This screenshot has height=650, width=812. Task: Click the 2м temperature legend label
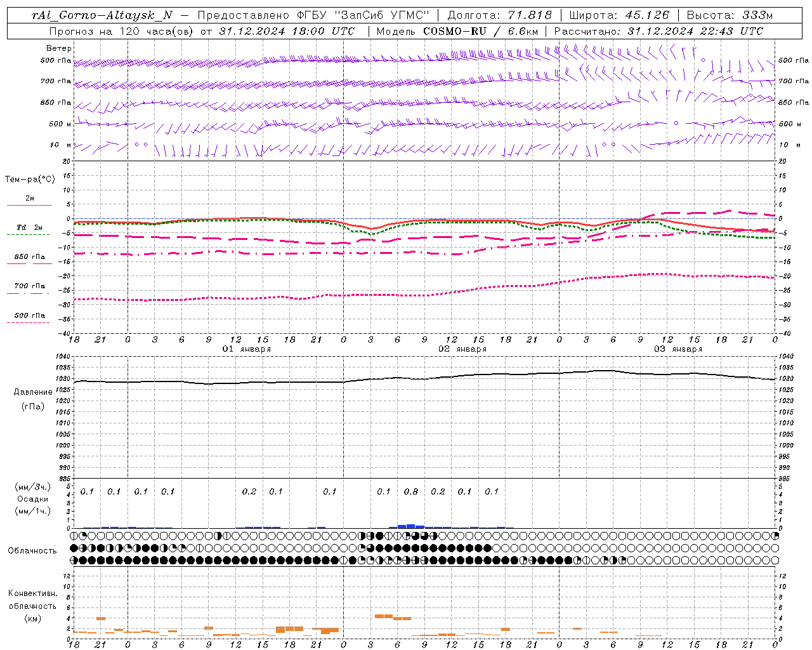click(x=30, y=198)
